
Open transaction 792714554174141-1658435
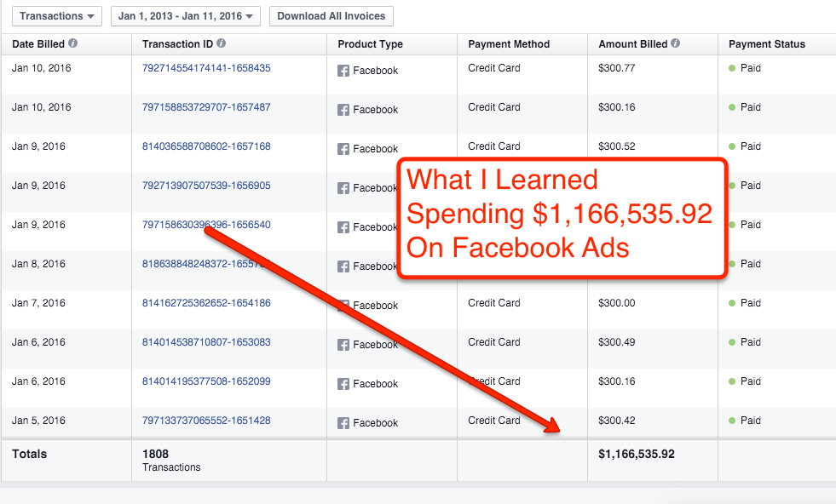[206, 68]
